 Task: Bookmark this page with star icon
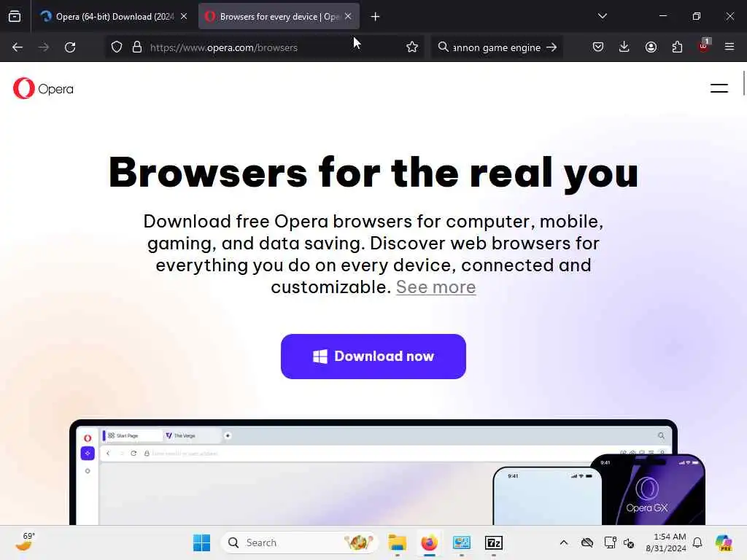point(412,47)
